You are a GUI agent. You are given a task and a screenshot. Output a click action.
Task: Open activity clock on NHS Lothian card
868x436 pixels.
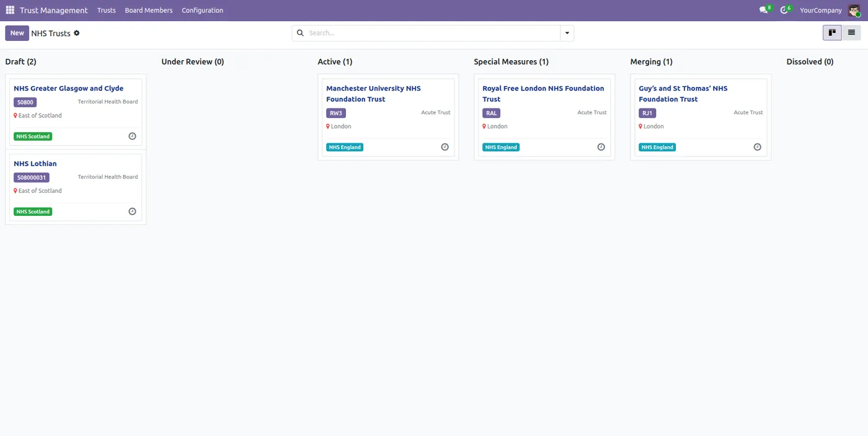pyautogui.click(x=132, y=211)
